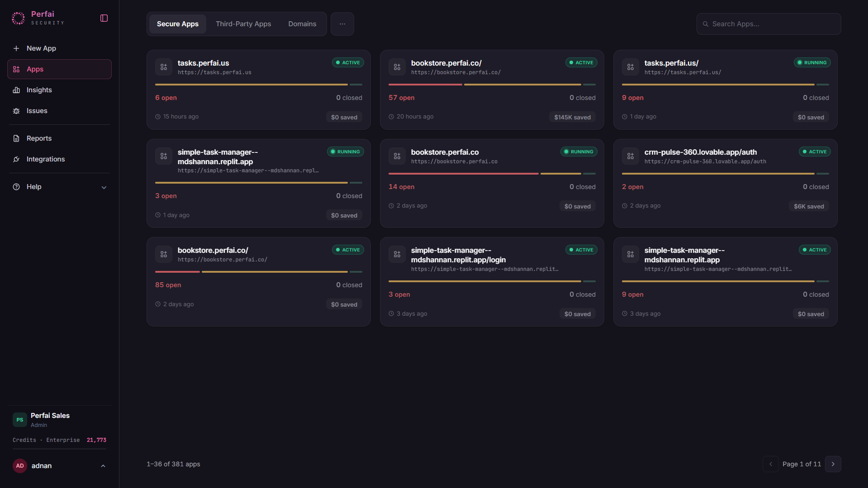Expand the adnan user menu chevron
Image resolution: width=868 pixels, height=488 pixels.
[x=103, y=466]
